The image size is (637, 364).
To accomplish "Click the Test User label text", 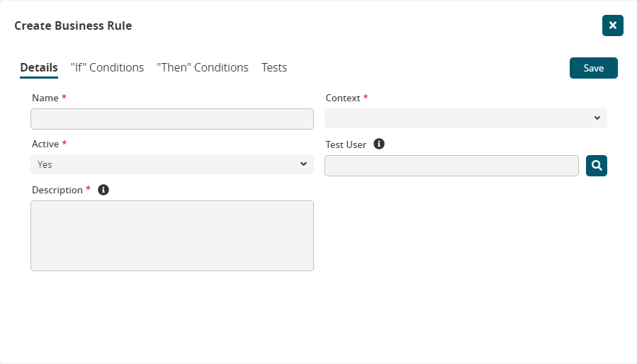I will click(x=346, y=144).
